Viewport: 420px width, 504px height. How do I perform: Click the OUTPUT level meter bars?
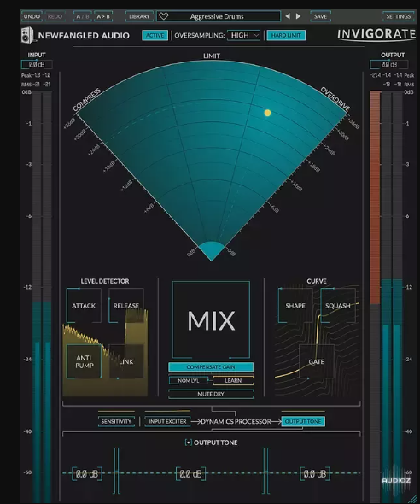(392, 296)
